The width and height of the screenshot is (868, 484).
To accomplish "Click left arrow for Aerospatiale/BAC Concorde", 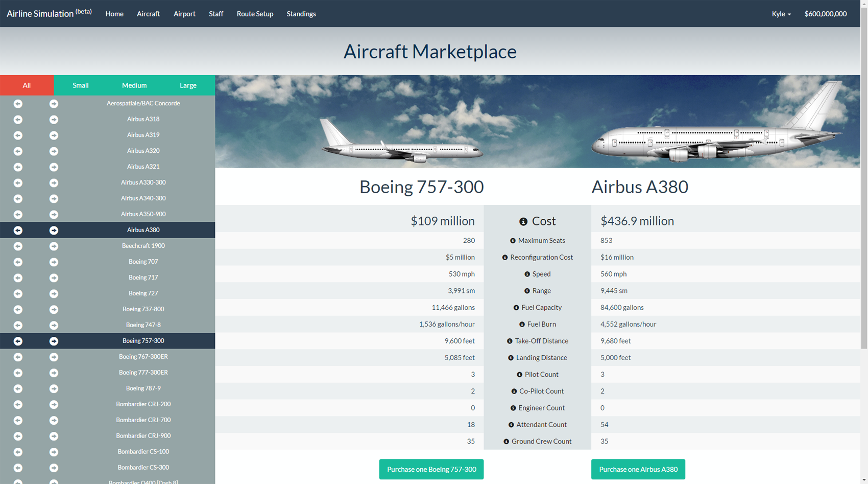I will click(18, 104).
